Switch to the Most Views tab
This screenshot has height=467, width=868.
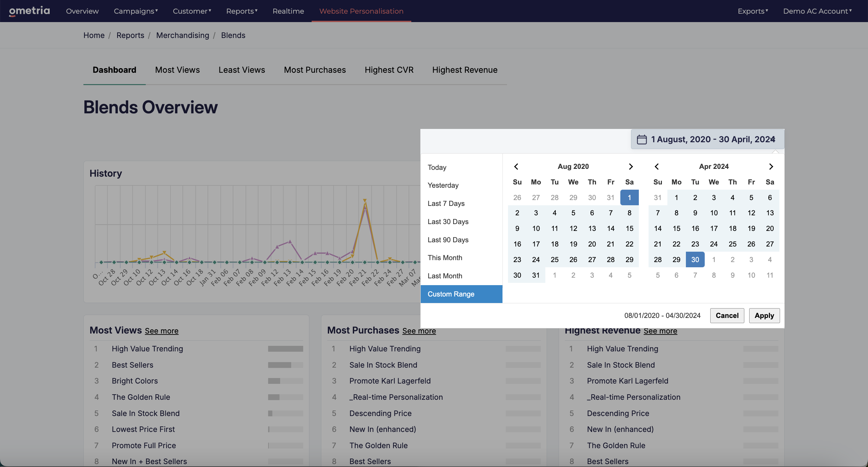(177, 70)
